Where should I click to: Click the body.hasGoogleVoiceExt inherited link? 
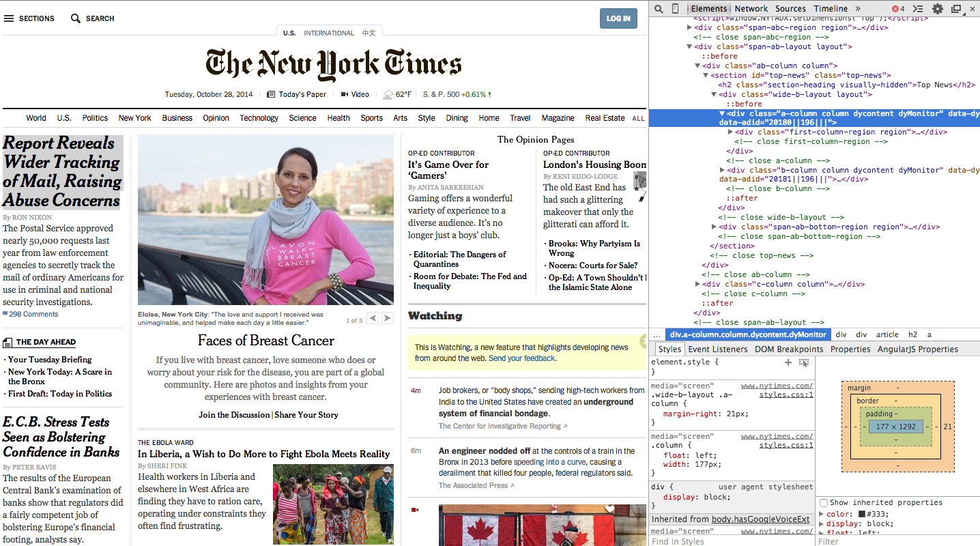760,519
